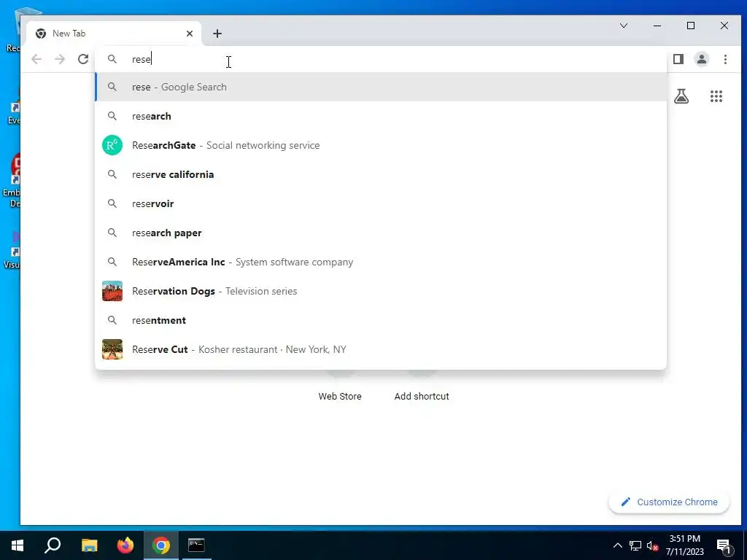This screenshot has height=560, width=747.
Task: Open Windows taskbar search
Action: tap(53, 545)
